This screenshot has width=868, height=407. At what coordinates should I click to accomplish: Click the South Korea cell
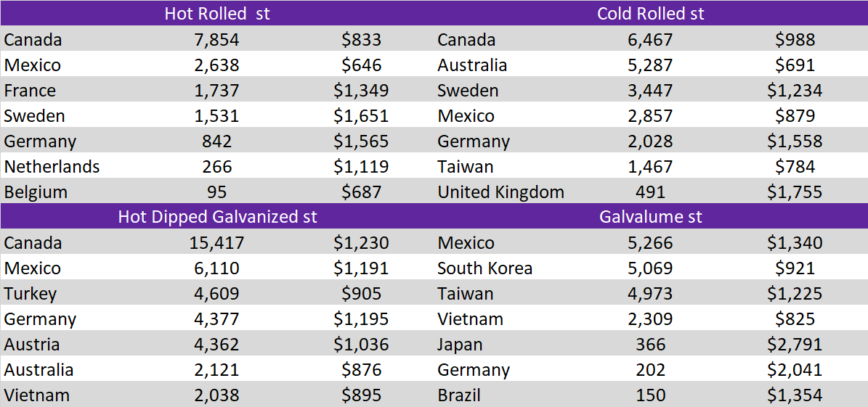click(x=484, y=268)
